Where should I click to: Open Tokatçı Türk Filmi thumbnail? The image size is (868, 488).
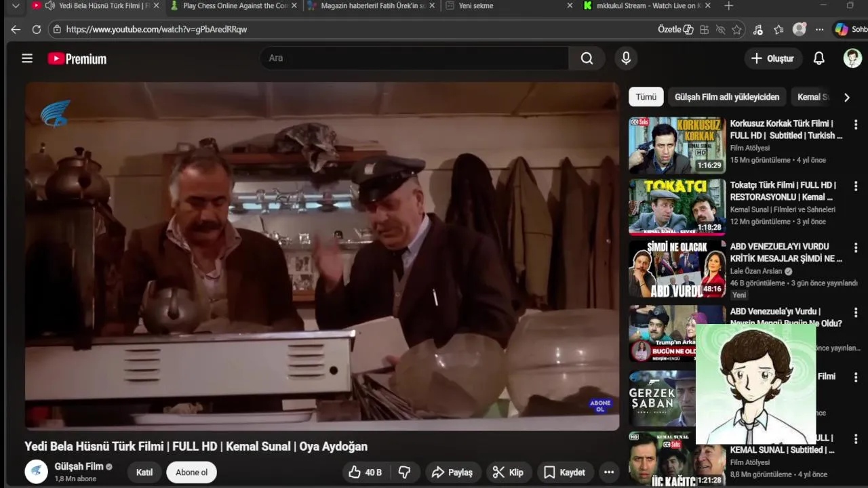(x=677, y=207)
